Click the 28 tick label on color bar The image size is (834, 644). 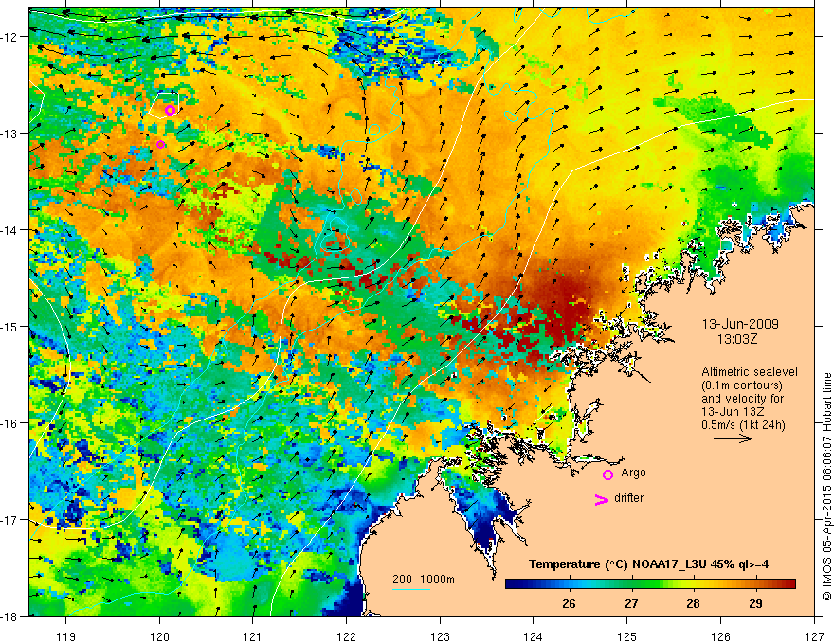(693, 603)
